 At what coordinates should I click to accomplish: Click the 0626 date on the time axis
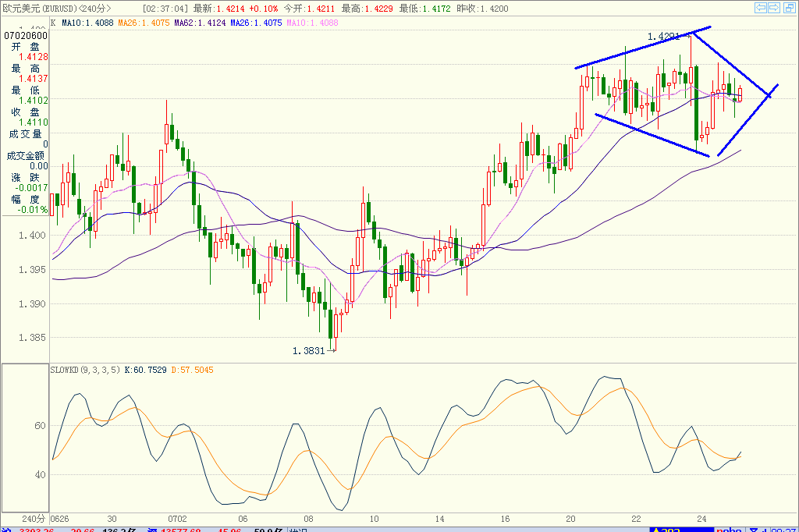59,519
